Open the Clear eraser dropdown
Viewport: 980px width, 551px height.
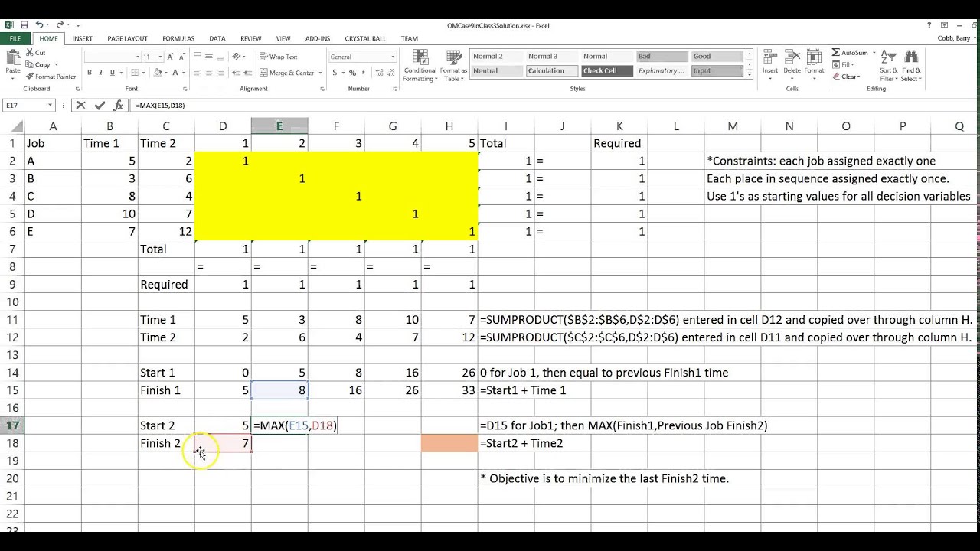(x=848, y=77)
